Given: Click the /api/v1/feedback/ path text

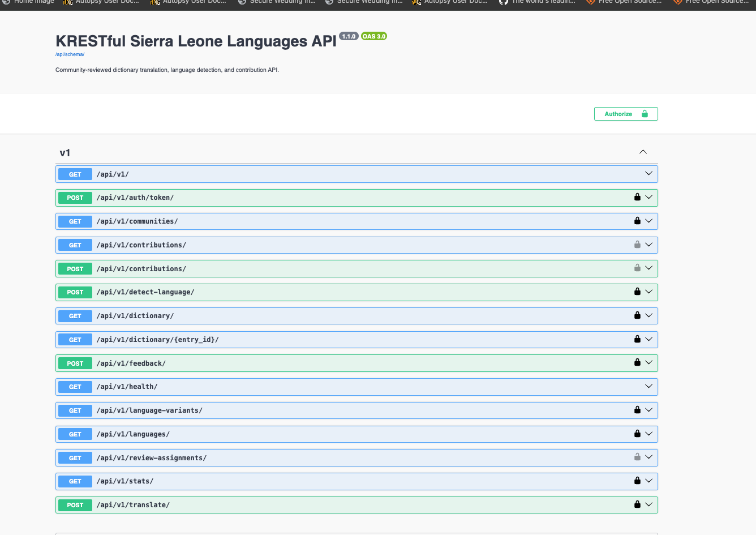Looking at the screenshot, I should [x=131, y=363].
